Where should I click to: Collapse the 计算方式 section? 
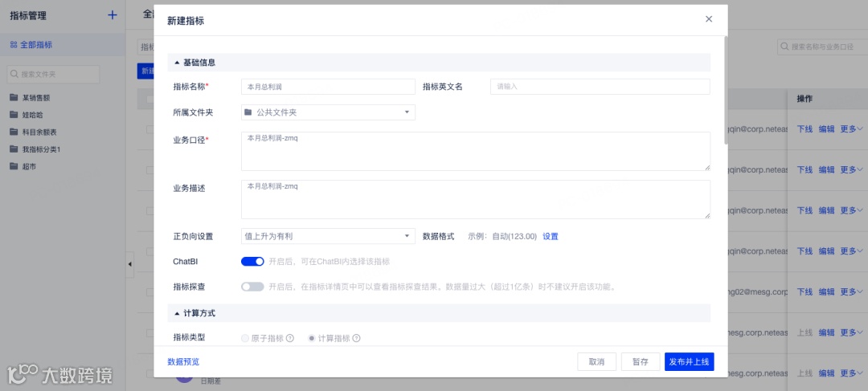click(177, 313)
